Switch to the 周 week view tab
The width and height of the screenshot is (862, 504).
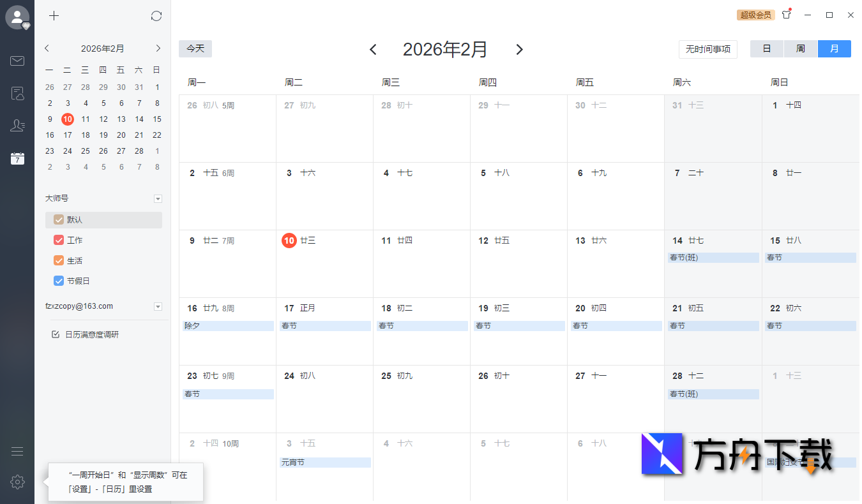(800, 48)
